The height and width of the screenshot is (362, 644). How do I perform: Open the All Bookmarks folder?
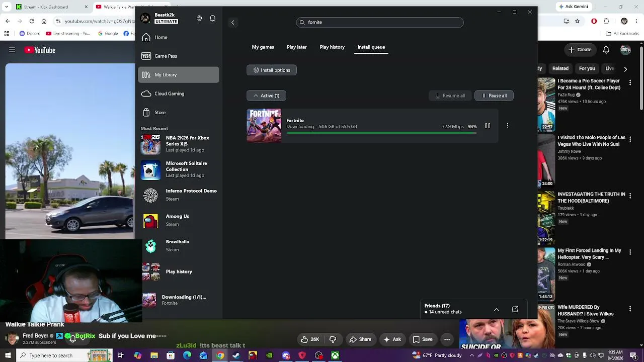(622, 34)
